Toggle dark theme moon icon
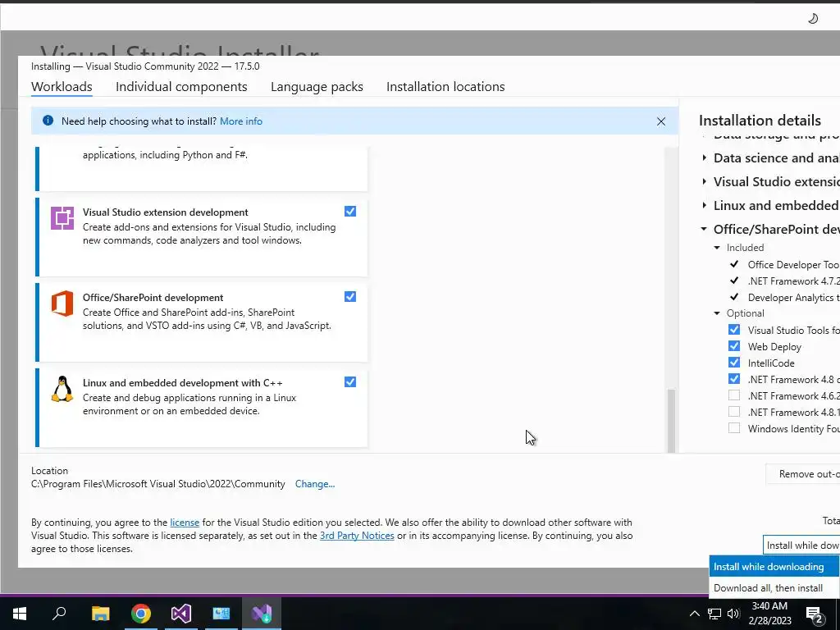 point(813,19)
